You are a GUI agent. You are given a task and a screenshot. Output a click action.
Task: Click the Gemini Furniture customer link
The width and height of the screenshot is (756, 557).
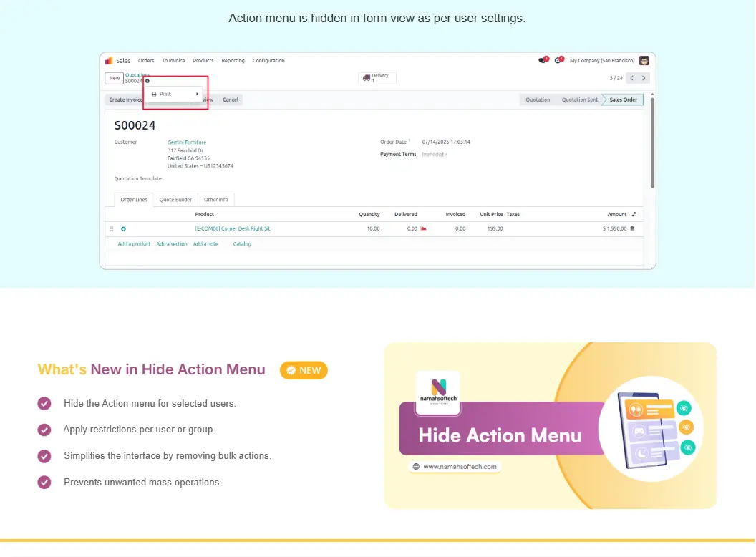point(187,142)
